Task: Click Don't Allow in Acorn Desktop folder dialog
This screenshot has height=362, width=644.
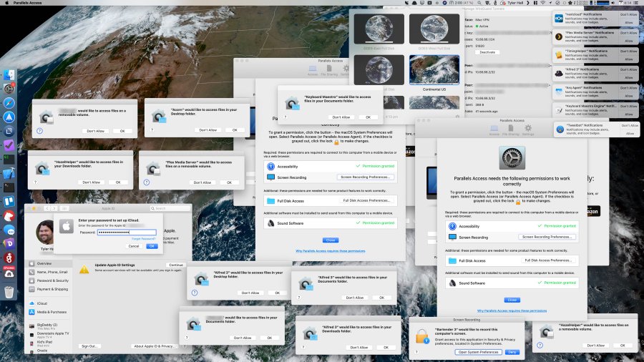Action: (208, 130)
